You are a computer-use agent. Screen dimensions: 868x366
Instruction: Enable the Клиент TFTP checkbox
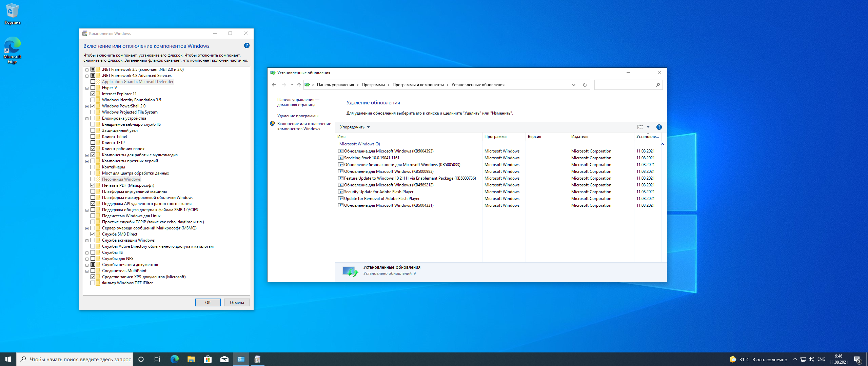93,143
